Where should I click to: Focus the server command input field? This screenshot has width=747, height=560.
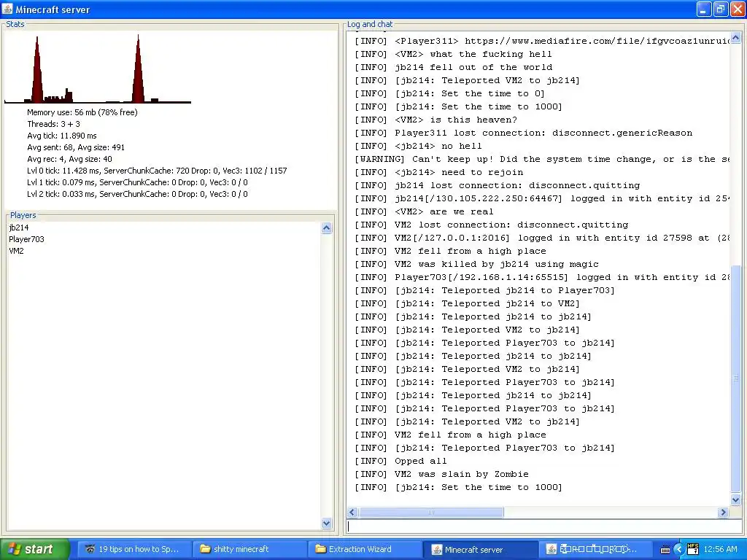click(543, 526)
